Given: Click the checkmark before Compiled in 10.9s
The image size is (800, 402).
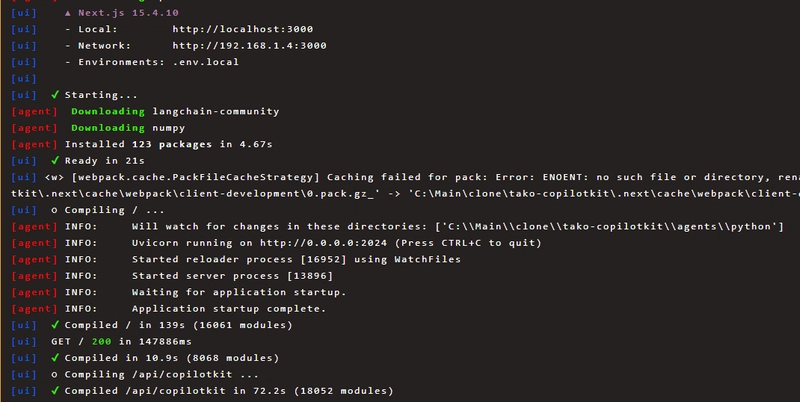Looking at the screenshot, I should coord(54,359).
